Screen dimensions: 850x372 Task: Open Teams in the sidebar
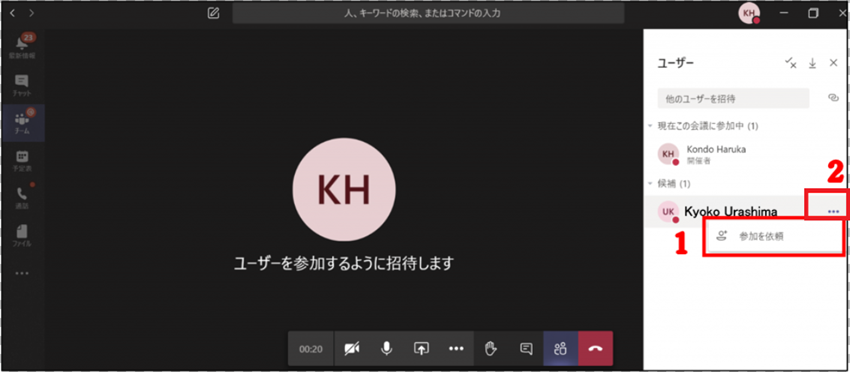click(x=22, y=123)
